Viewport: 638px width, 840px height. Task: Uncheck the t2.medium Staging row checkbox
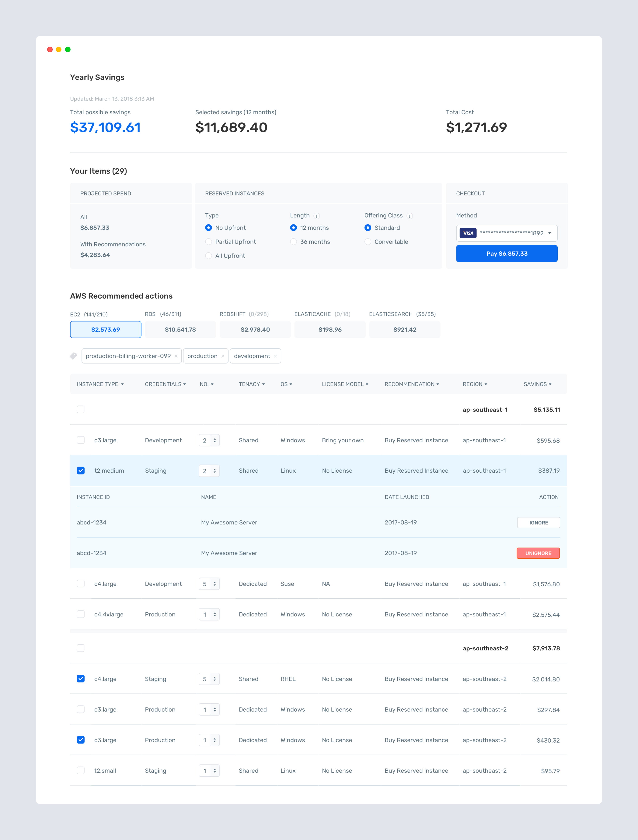tap(81, 470)
